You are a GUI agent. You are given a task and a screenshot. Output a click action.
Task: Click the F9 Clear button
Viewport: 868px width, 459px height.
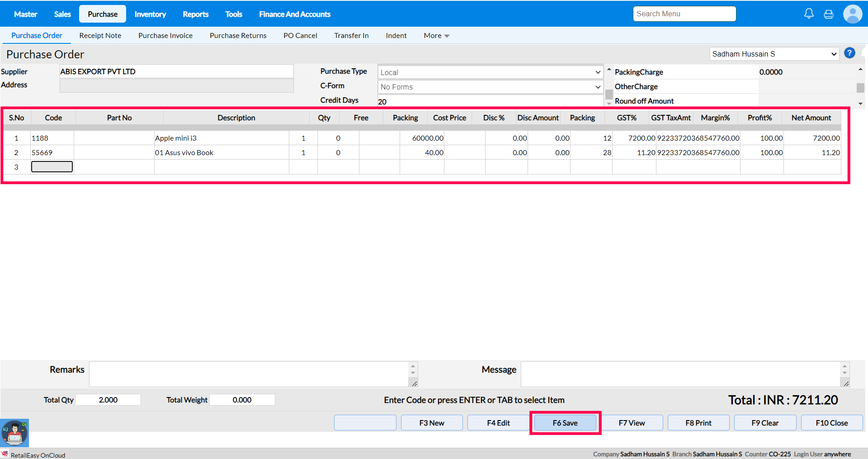[765, 423]
